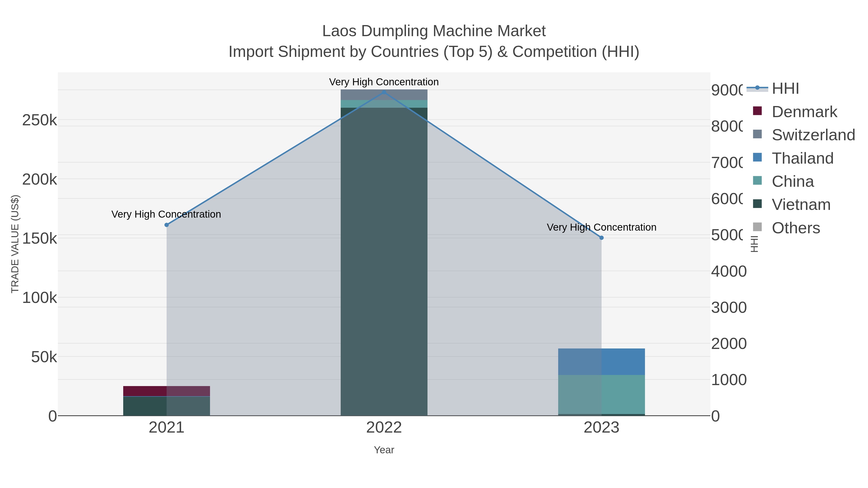Click the 150k y-axis tick label
This screenshot has height=488, width=868.
(x=40, y=239)
